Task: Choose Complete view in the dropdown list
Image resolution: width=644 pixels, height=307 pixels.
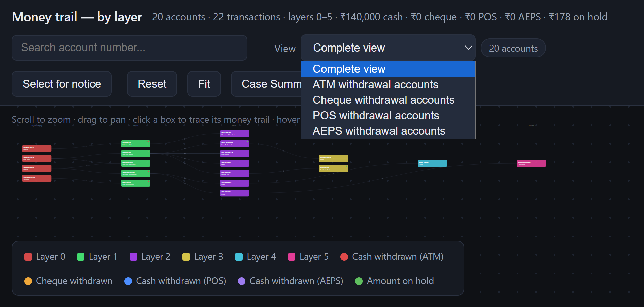Action: [x=388, y=69]
